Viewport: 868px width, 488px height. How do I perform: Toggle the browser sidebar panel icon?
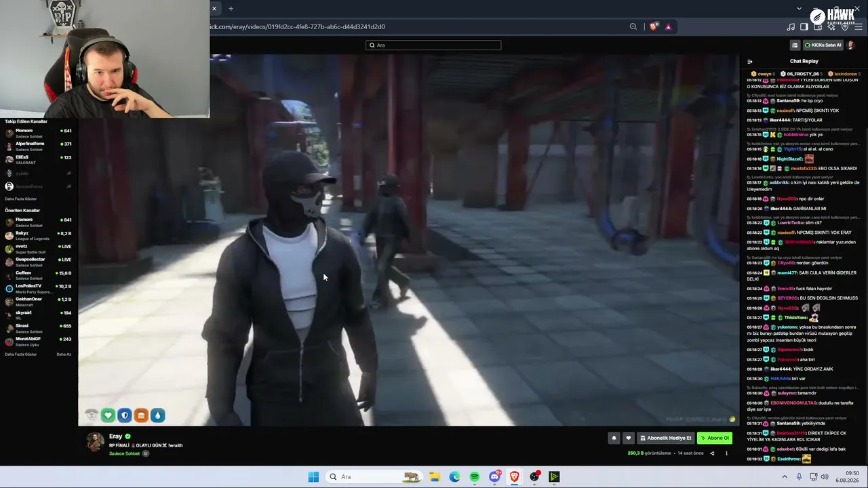coord(804,26)
